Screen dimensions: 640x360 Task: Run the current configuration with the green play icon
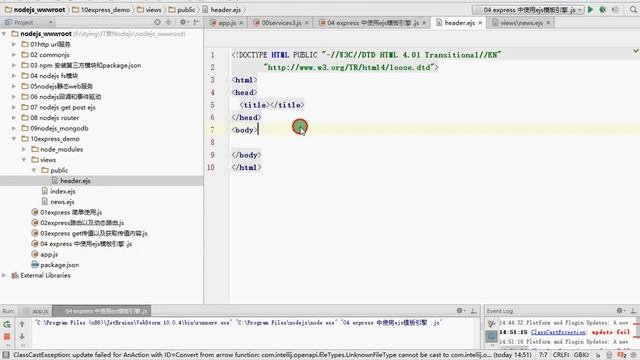[x=590, y=9]
